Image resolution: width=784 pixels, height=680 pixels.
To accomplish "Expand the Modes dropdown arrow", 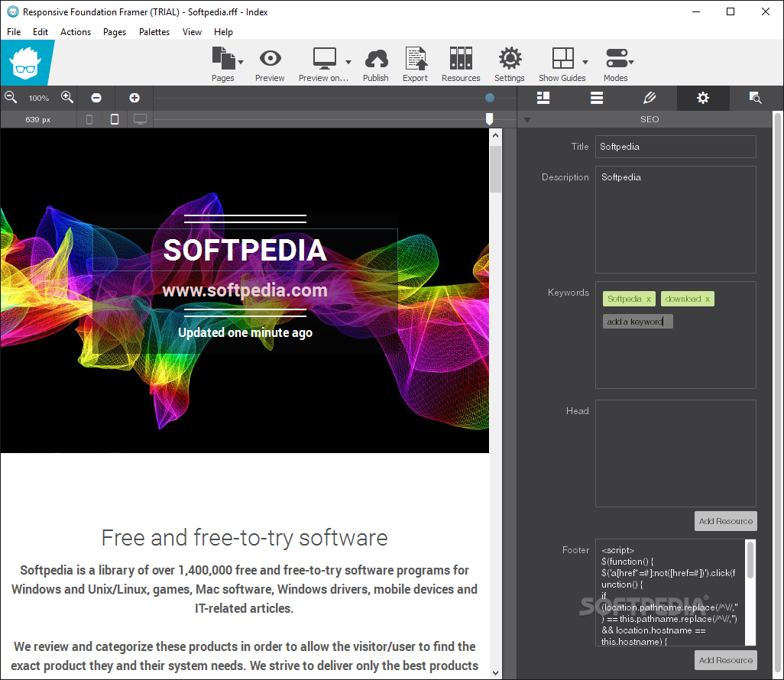I will click(x=631, y=62).
